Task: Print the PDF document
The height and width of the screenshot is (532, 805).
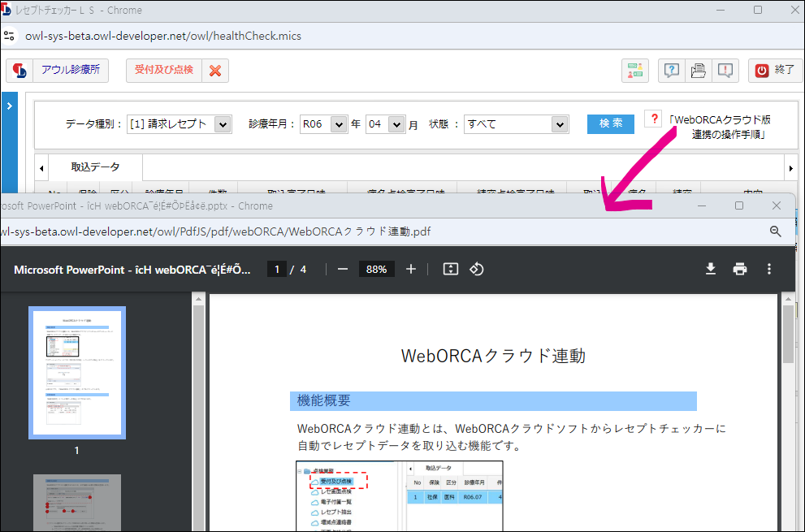Action: click(x=740, y=269)
